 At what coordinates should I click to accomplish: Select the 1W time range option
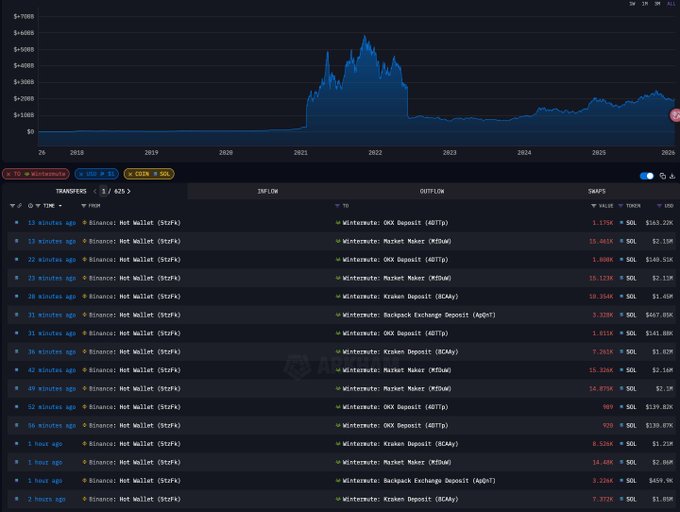coord(632,4)
